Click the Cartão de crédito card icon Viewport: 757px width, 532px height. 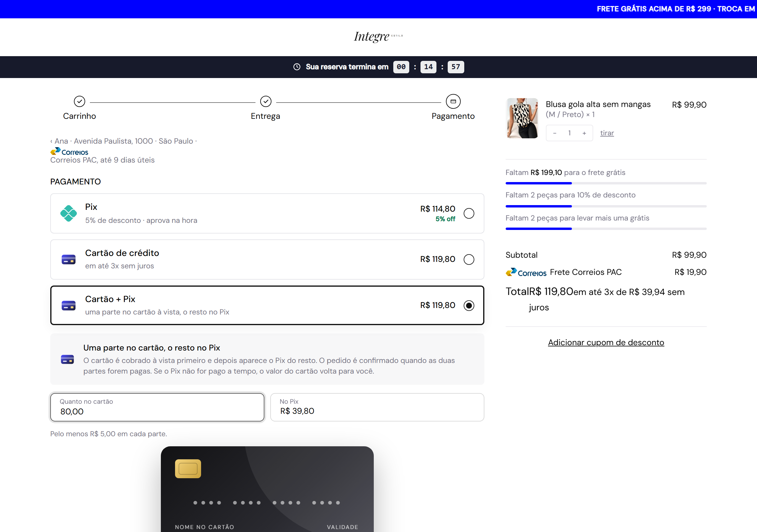(69, 259)
